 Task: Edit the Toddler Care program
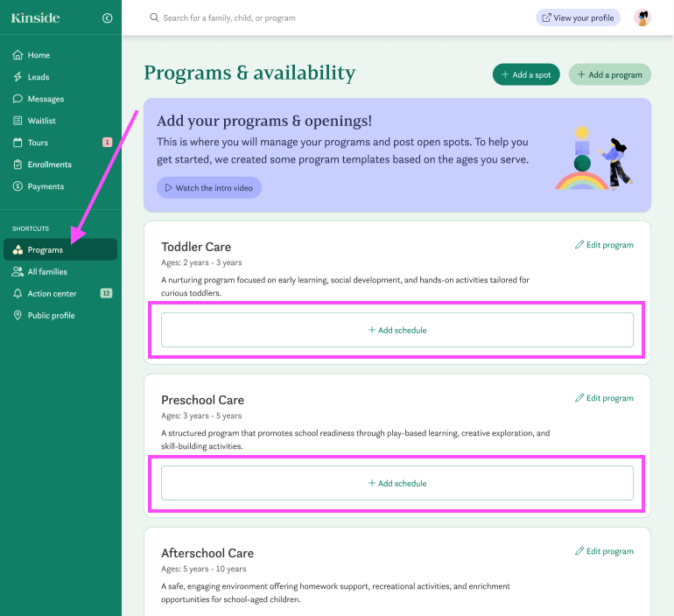pos(604,245)
